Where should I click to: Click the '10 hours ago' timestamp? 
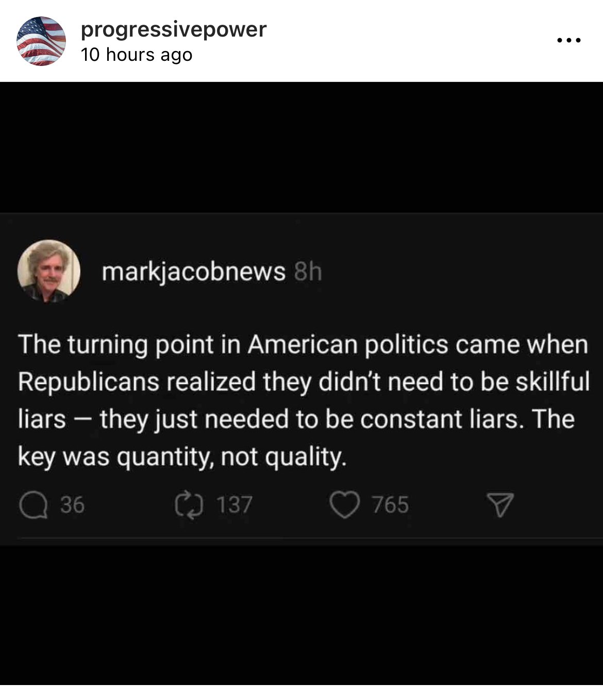[x=137, y=55]
